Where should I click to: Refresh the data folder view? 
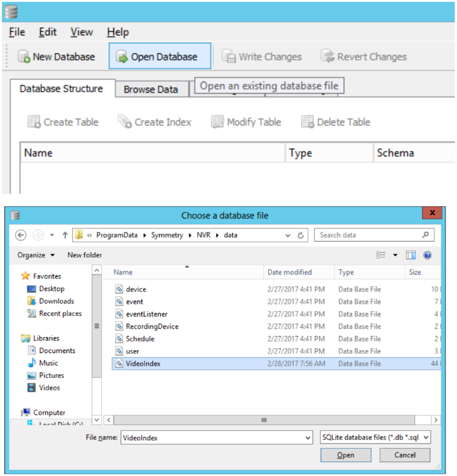coord(300,236)
